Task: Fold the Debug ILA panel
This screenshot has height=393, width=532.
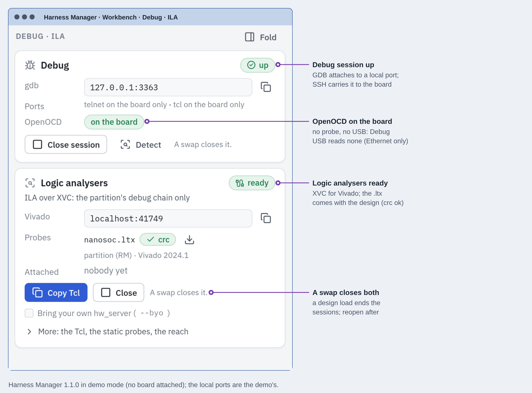Action: pyautogui.click(x=261, y=37)
